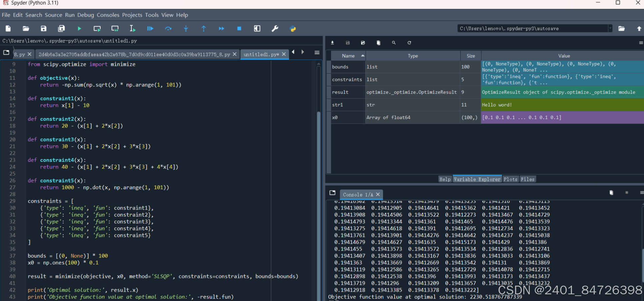Show editor tabs further right

[x=303, y=52]
